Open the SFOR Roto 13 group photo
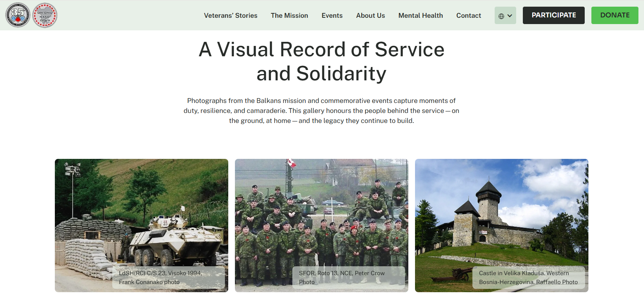This screenshot has height=297, width=644. (x=322, y=226)
